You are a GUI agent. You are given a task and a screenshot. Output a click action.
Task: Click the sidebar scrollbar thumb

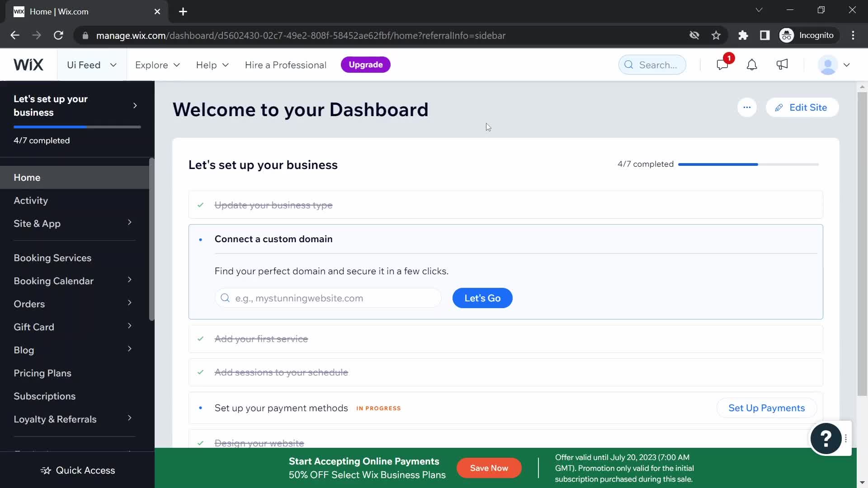click(x=151, y=239)
